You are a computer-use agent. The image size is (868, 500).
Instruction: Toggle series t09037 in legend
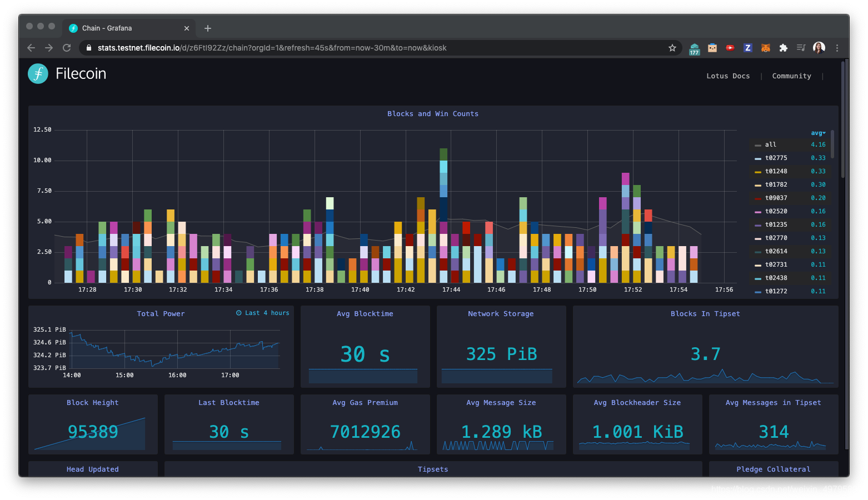776,198
